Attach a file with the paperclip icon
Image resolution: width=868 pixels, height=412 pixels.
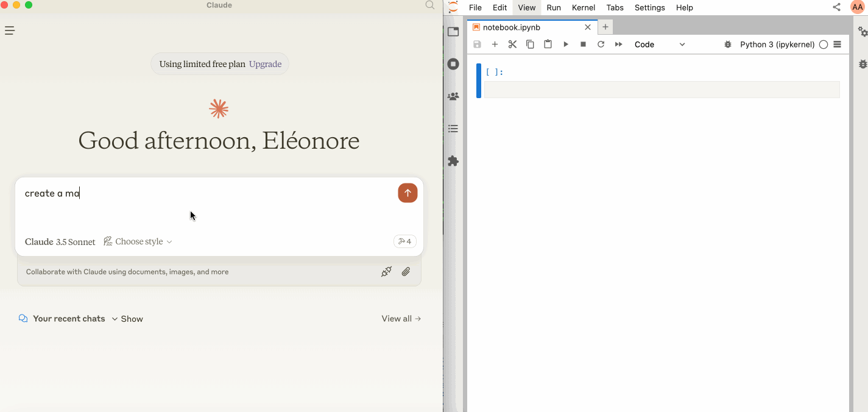point(406,272)
